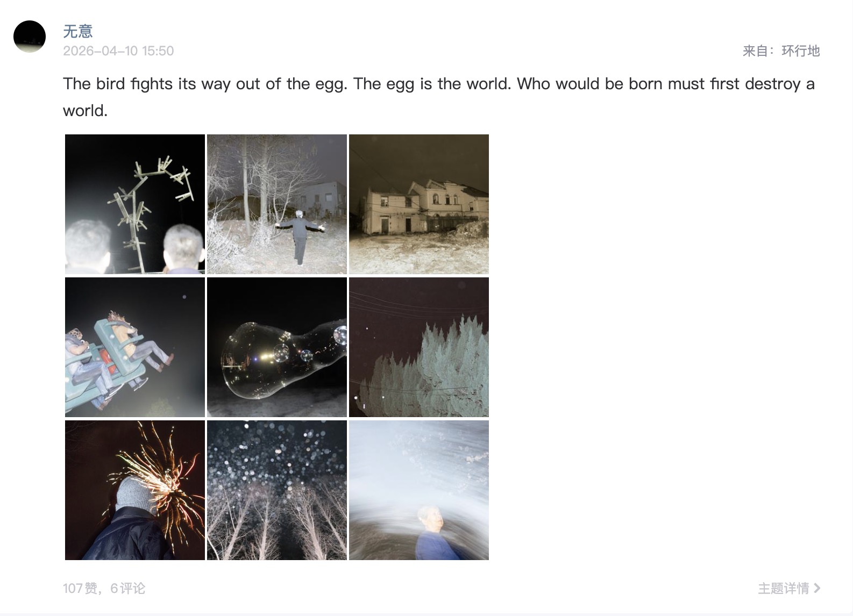Open photo of fireworks behind gray beanie
The image size is (853, 616).
point(135,490)
